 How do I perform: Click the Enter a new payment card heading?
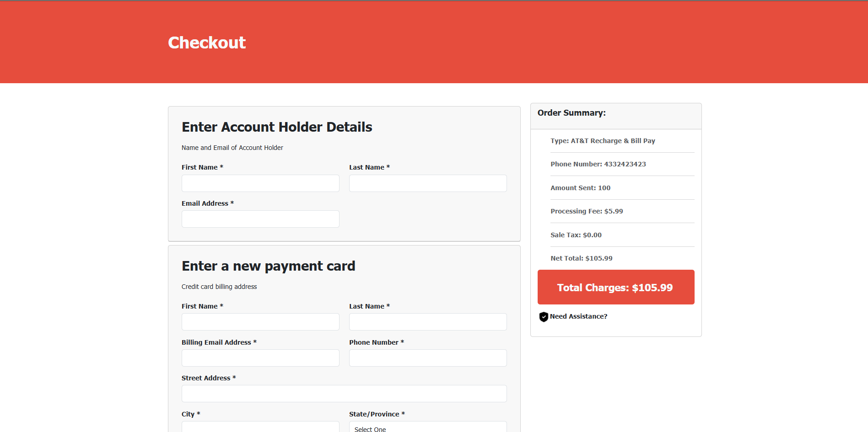tap(269, 266)
